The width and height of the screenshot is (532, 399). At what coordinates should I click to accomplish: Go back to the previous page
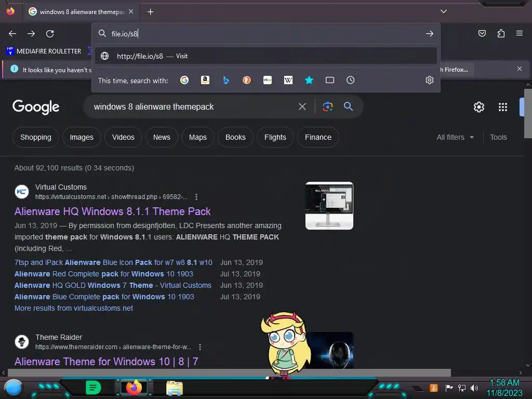coord(12,34)
